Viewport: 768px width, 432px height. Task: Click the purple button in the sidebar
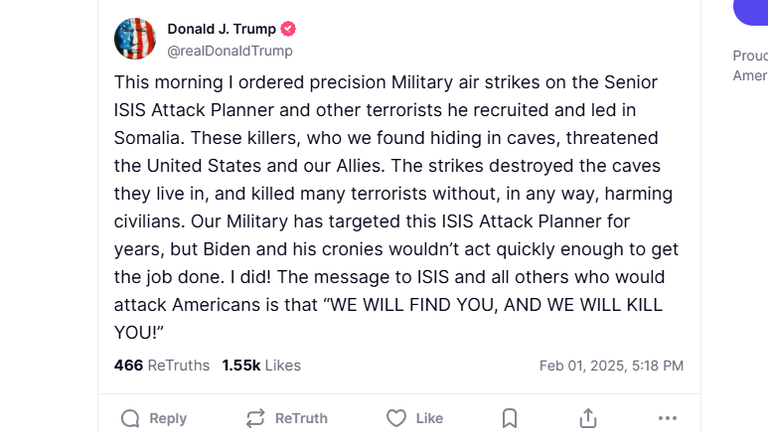click(x=752, y=10)
